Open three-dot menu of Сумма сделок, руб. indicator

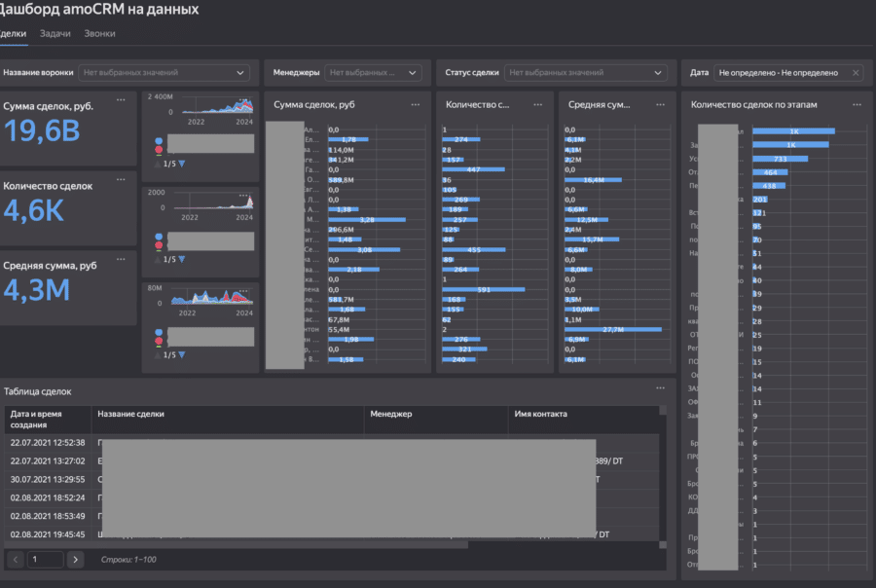pyautogui.click(x=121, y=100)
